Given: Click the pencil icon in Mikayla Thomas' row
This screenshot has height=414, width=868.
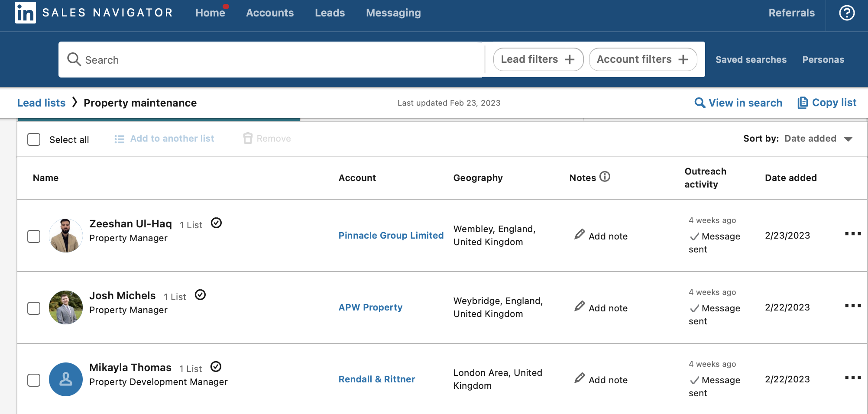Looking at the screenshot, I should [580, 378].
